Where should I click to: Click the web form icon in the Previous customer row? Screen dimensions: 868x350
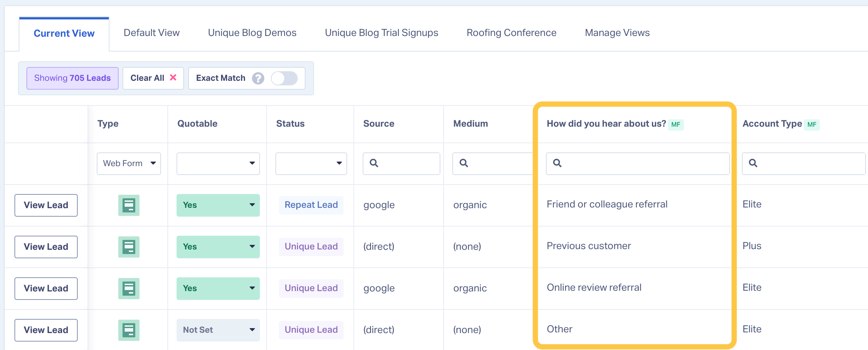(x=129, y=247)
